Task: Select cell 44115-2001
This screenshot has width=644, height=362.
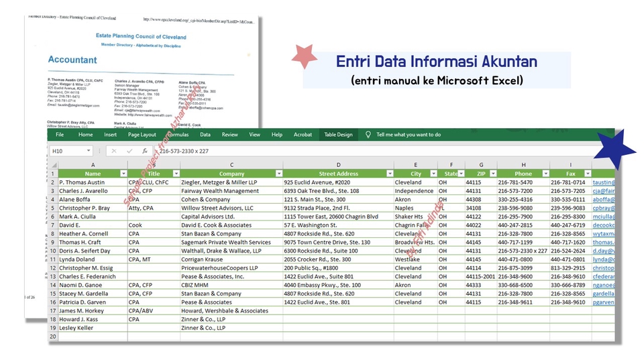Action: click(x=481, y=277)
